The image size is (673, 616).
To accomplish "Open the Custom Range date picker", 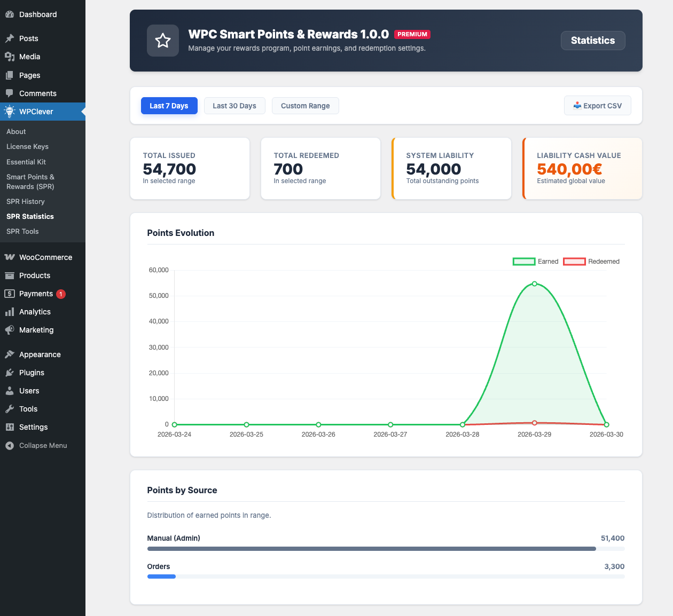I will (x=305, y=106).
